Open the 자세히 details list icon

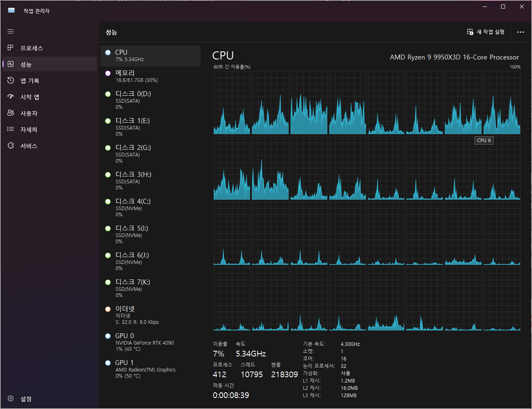11,130
